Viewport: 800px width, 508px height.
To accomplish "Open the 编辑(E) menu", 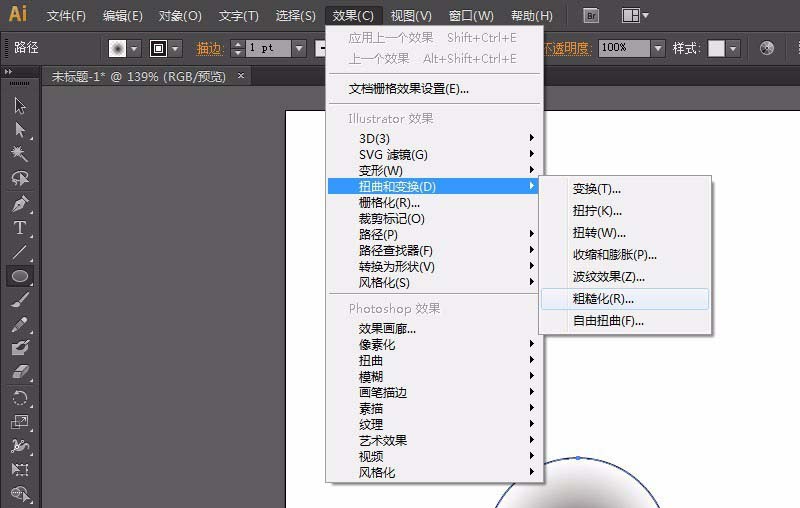I will click(x=122, y=16).
